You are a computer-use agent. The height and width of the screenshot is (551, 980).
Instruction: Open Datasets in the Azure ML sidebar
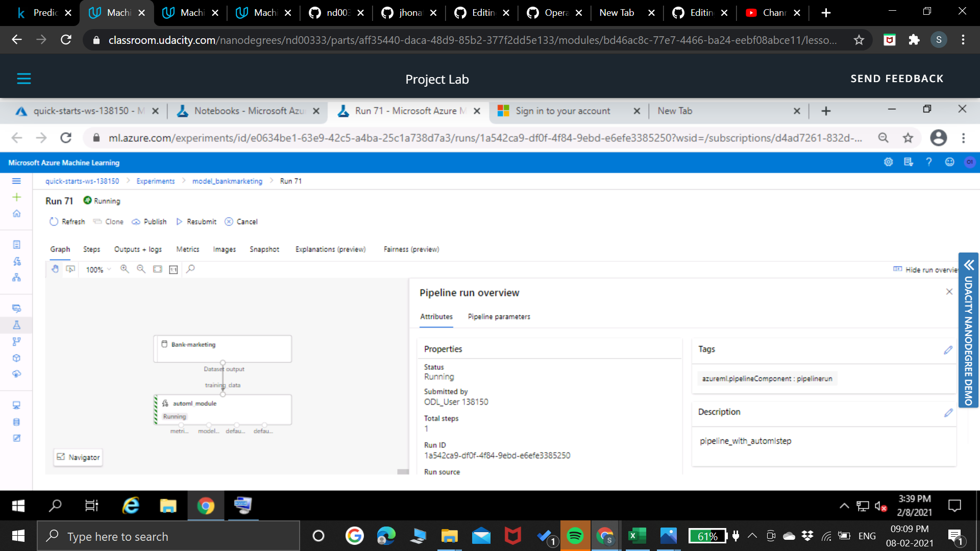pos(16,309)
